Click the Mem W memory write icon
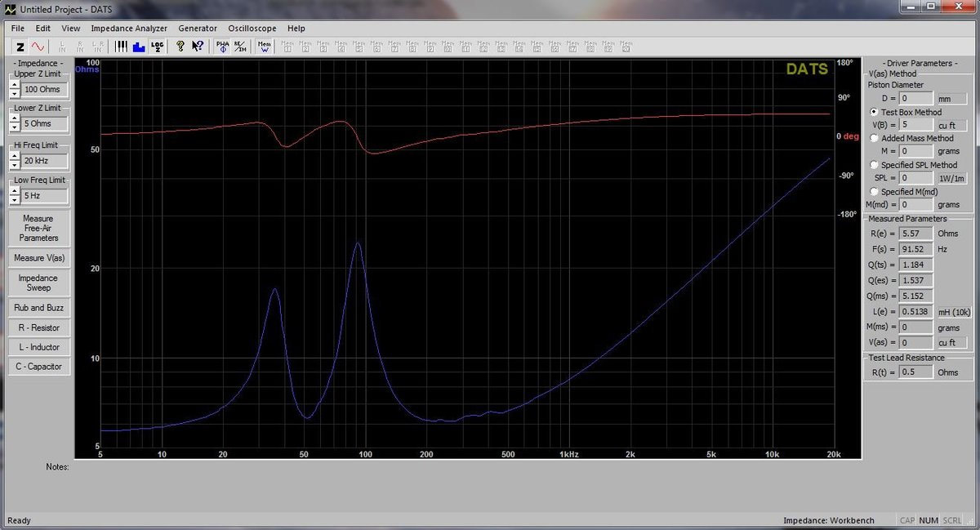Viewport: 980px width, 530px height. (265, 47)
